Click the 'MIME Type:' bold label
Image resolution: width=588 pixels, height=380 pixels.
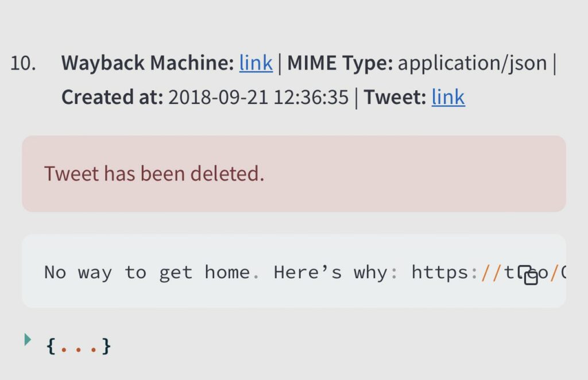340,63
